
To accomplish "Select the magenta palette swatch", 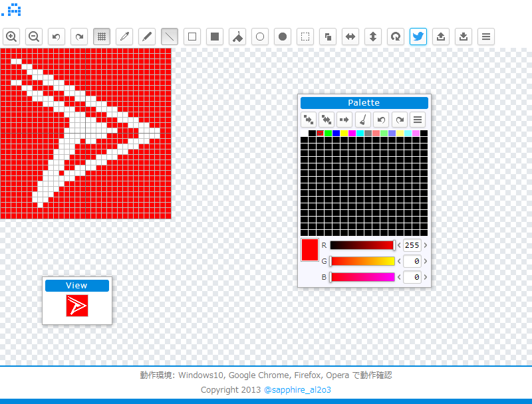I will pos(352,133).
